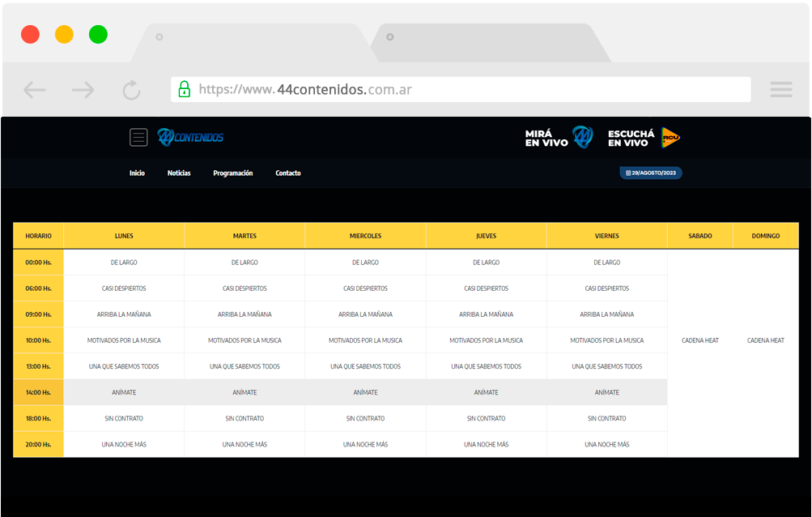Image resolution: width=812 pixels, height=517 pixels.
Task: Click the 29/AGOSTO/2023 date badge
Action: tap(651, 173)
